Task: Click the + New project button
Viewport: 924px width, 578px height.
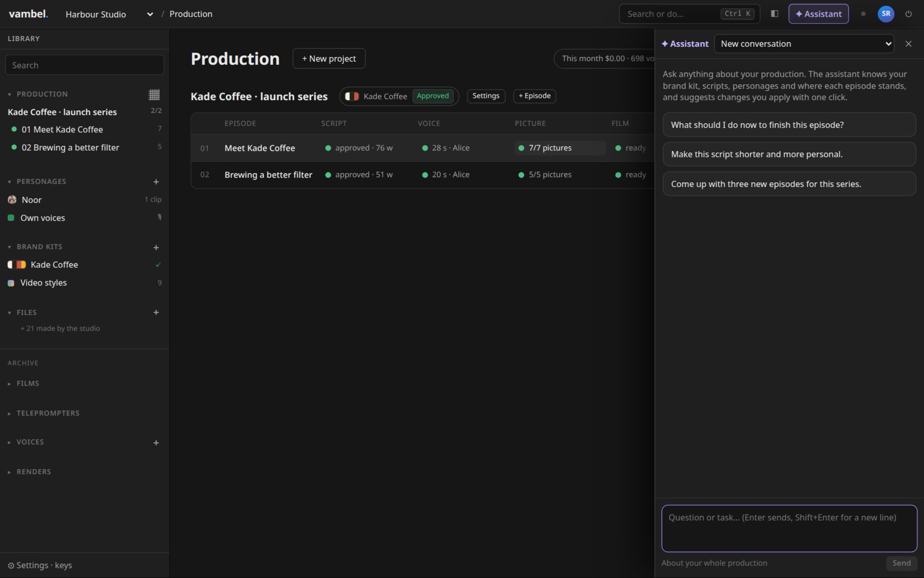Action: tap(329, 59)
